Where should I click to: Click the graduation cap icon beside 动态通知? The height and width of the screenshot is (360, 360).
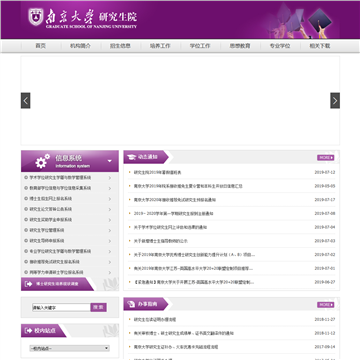[x=132, y=157]
